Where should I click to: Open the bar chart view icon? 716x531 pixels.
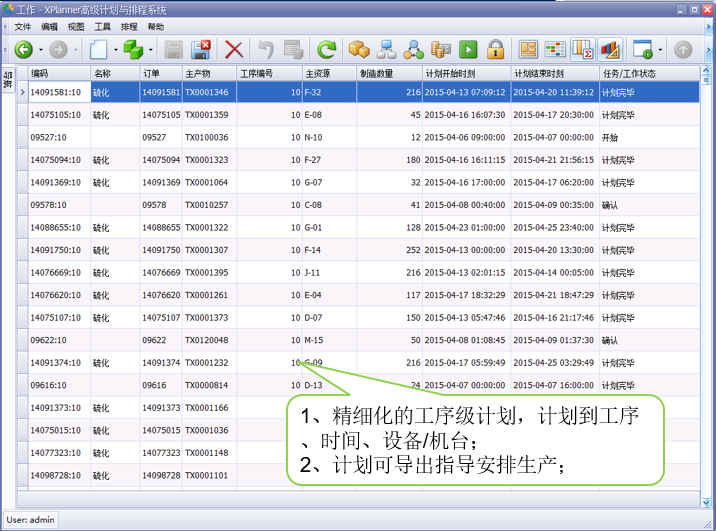point(609,49)
